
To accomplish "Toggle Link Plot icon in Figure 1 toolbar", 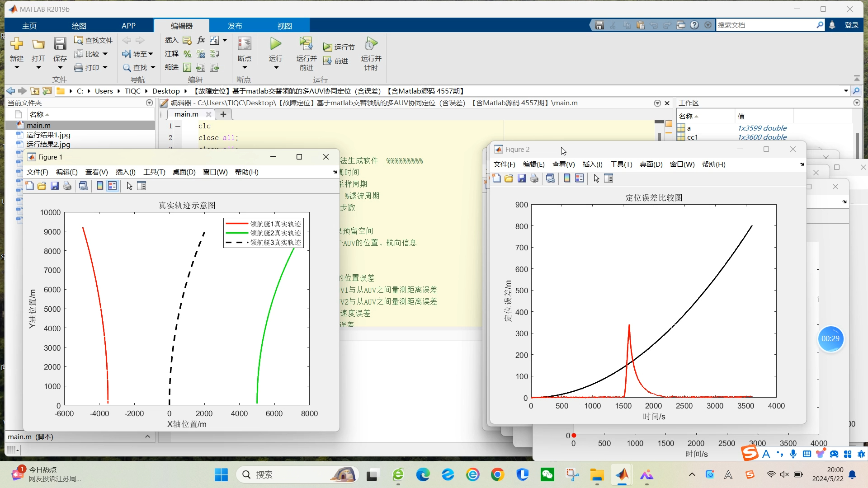I will (x=84, y=186).
